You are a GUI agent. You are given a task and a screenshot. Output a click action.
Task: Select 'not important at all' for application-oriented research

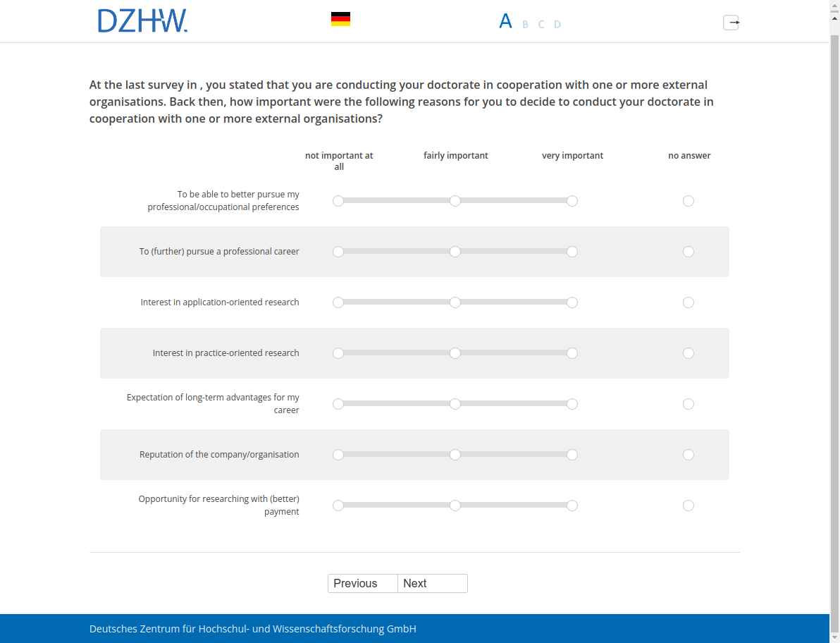[x=338, y=302]
